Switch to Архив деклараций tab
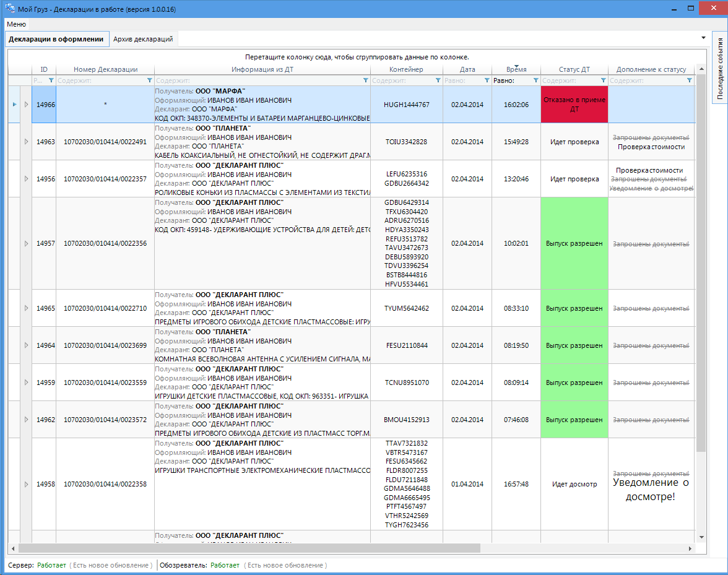Screen dimensions: 728x575 tap(143, 39)
